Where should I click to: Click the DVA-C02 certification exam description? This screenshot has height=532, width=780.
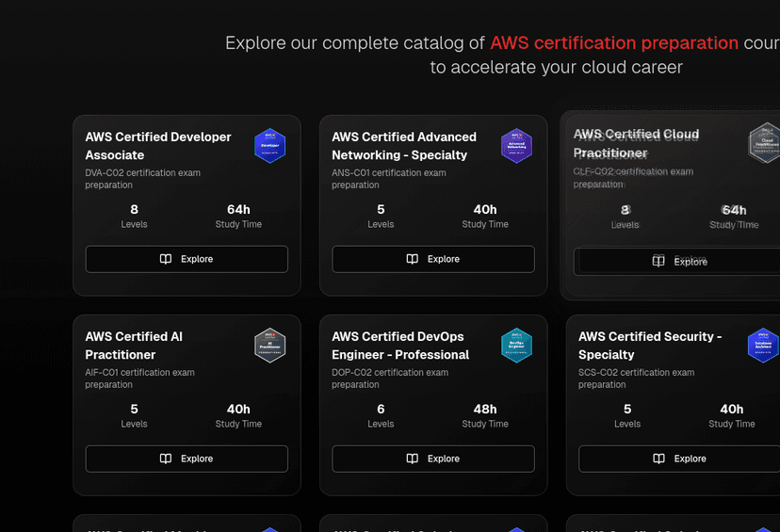coord(142,179)
